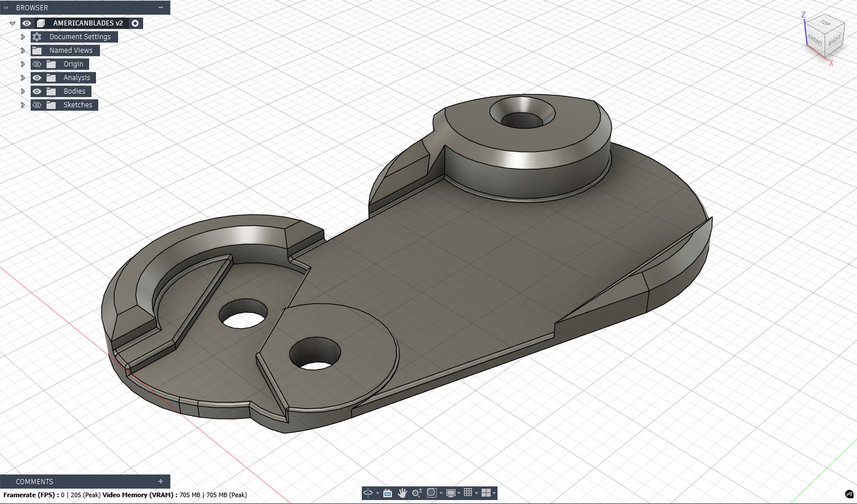Open the COMMENTS panel
Viewport: 857px width, 504px height.
click(34, 481)
